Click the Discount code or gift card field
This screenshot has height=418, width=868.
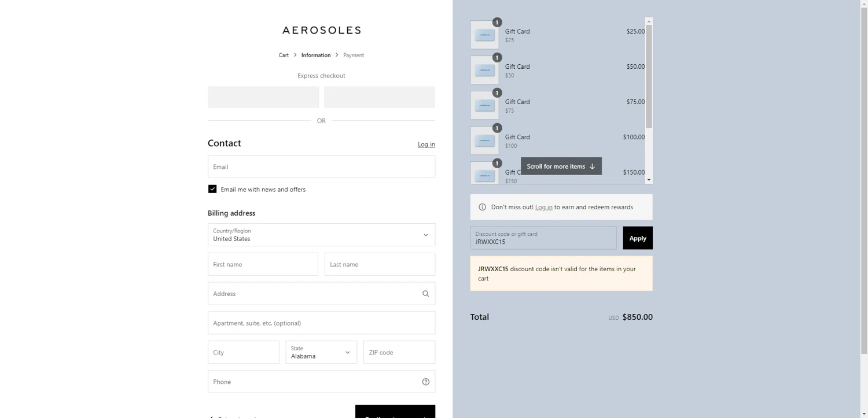click(543, 238)
